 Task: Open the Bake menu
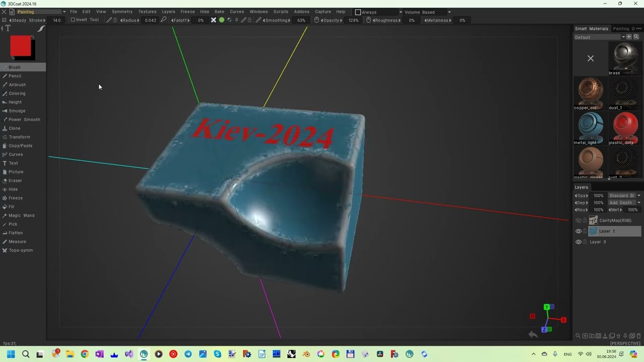(x=219, y=12)
